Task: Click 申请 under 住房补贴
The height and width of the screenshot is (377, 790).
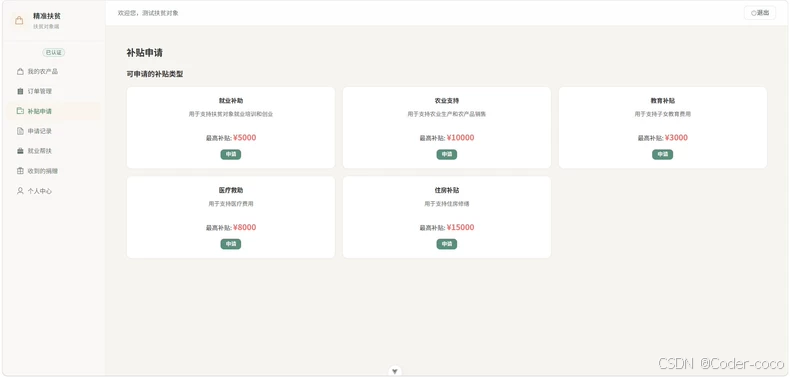Action: [447, 244]
